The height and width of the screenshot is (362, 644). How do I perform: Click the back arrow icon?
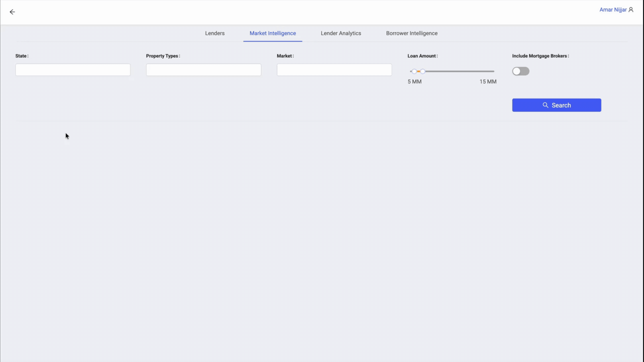(x=12, y=12)
